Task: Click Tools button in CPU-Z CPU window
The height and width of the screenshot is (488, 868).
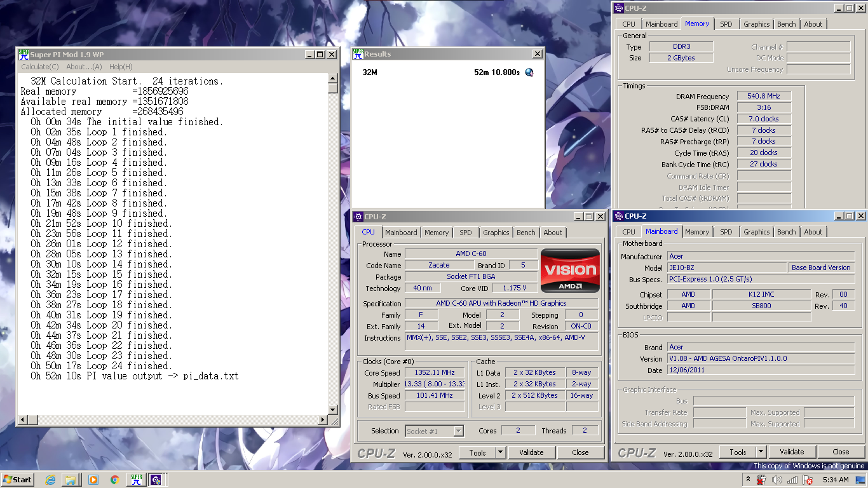Action: (x=477, y=452)
